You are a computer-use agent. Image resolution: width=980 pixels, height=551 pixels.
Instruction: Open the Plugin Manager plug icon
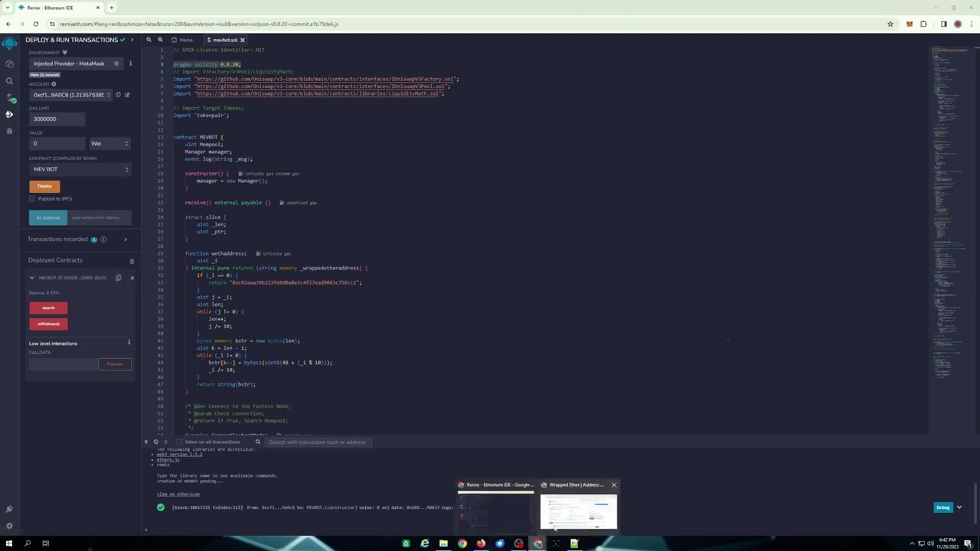point(9,509)
